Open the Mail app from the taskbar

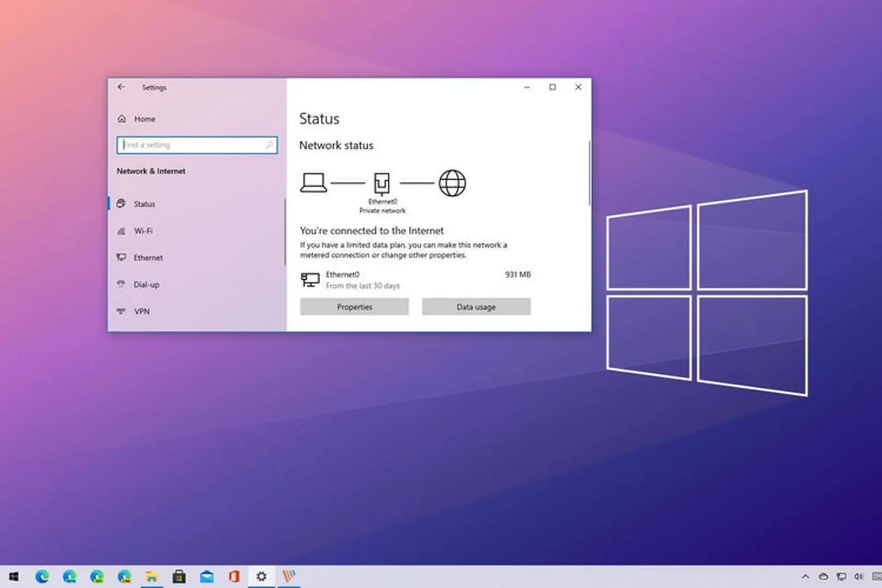click(x=207, y=576)
